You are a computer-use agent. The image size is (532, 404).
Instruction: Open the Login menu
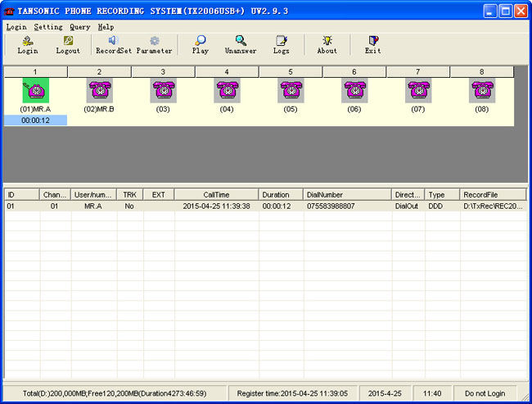tap(16, 27)
